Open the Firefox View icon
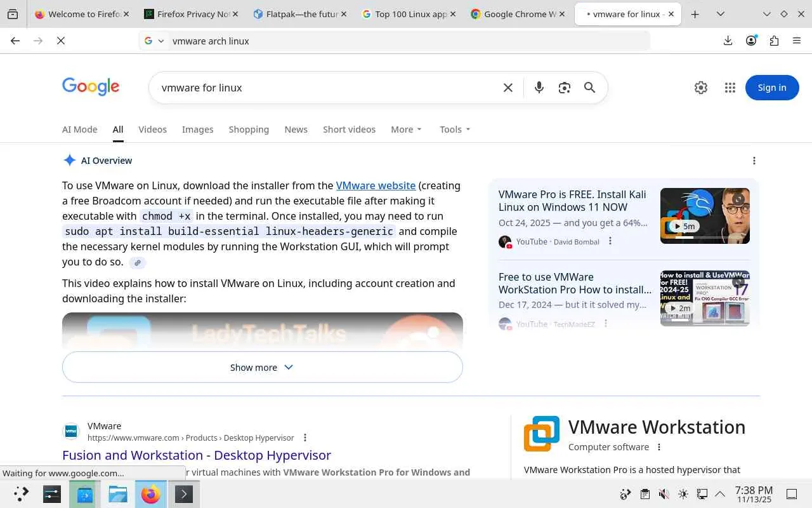 point(13,14)
